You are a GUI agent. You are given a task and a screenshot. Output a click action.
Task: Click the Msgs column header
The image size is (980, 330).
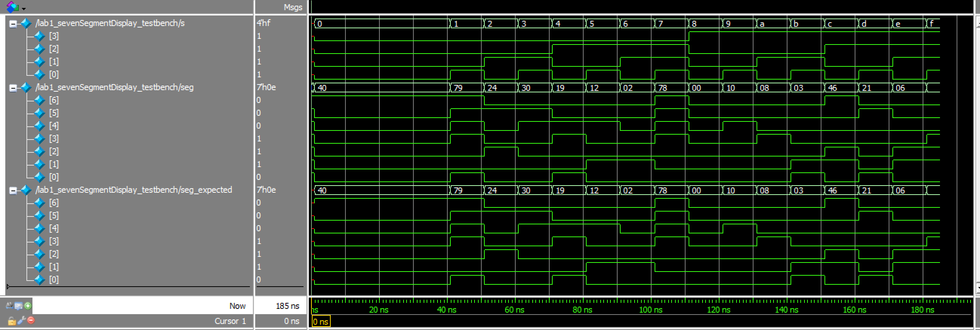[x=293, y=7]
